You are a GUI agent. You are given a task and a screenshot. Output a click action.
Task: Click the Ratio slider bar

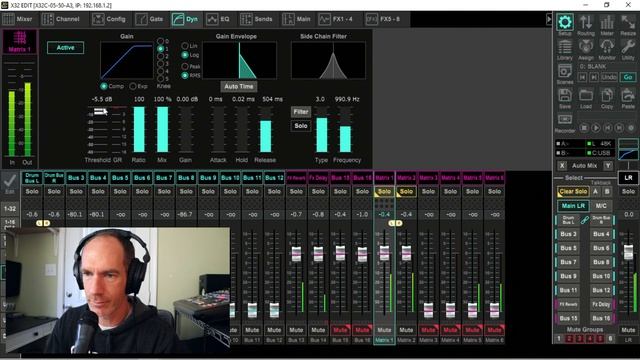coord(139,129)
